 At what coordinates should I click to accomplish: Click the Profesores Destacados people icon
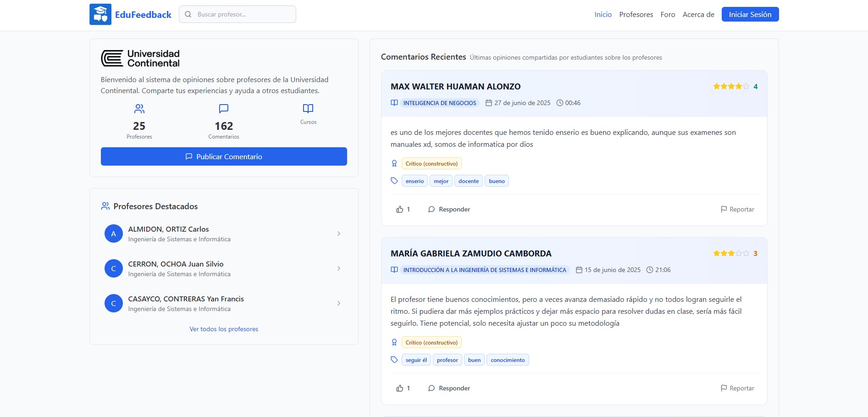[105, 206]
